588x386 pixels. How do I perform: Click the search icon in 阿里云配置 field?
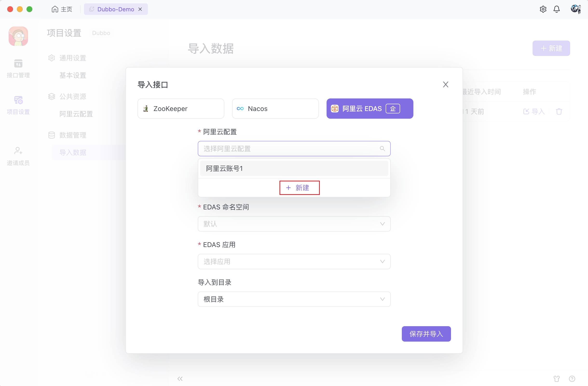coord(382,149)
